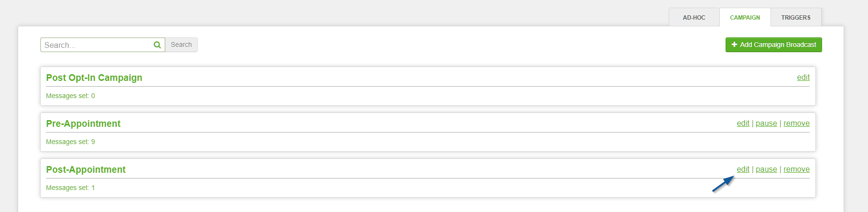Switch to the CAMPAIGN tab
This screenshot has width=868, height=212.
coord(745,18)
